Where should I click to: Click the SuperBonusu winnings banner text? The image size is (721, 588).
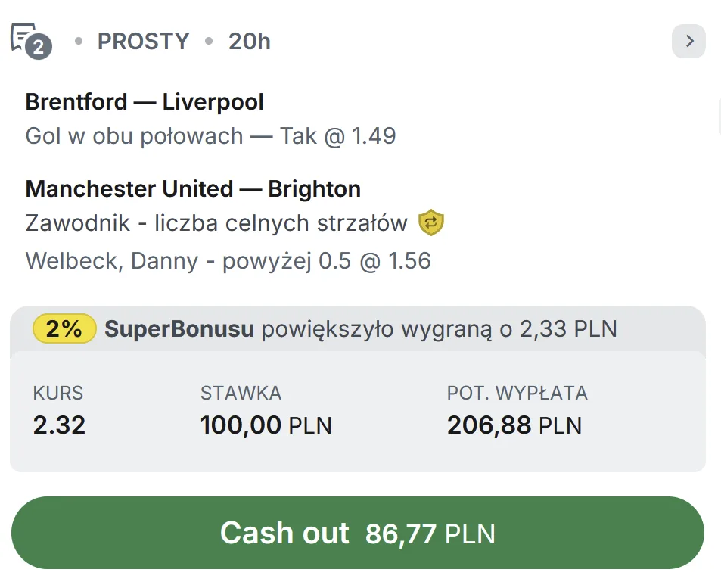tap(360, 329)
